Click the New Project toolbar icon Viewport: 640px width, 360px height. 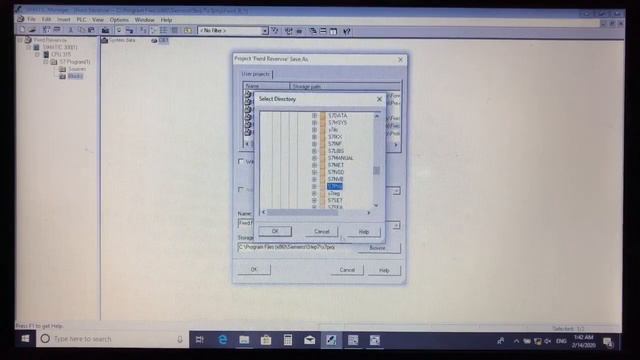22,30
